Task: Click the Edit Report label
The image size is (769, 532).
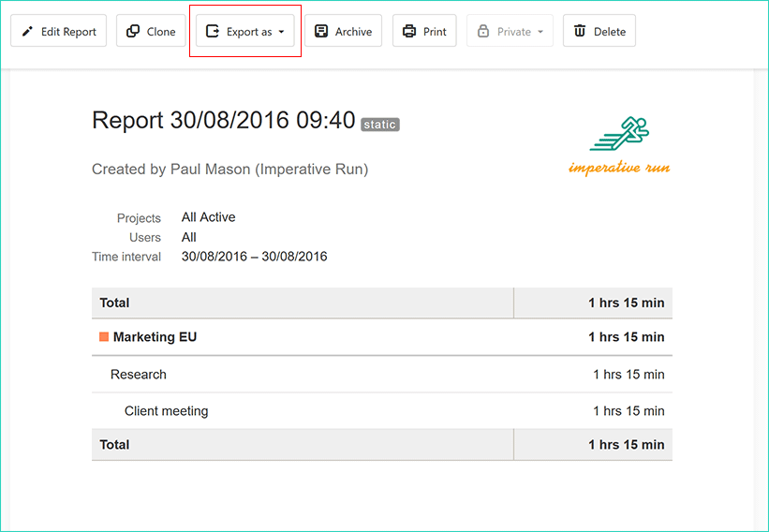Action: [x=68, y=32]
